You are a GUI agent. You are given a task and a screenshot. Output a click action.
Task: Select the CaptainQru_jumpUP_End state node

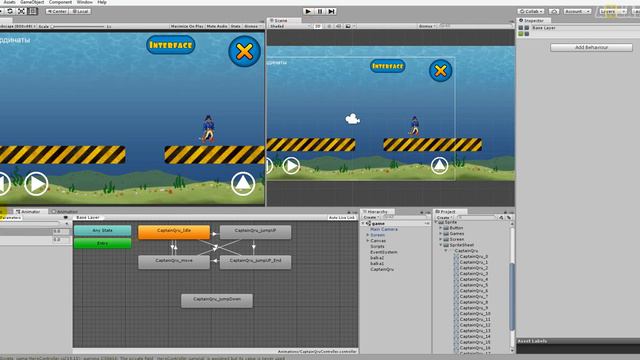coord(256,262)
